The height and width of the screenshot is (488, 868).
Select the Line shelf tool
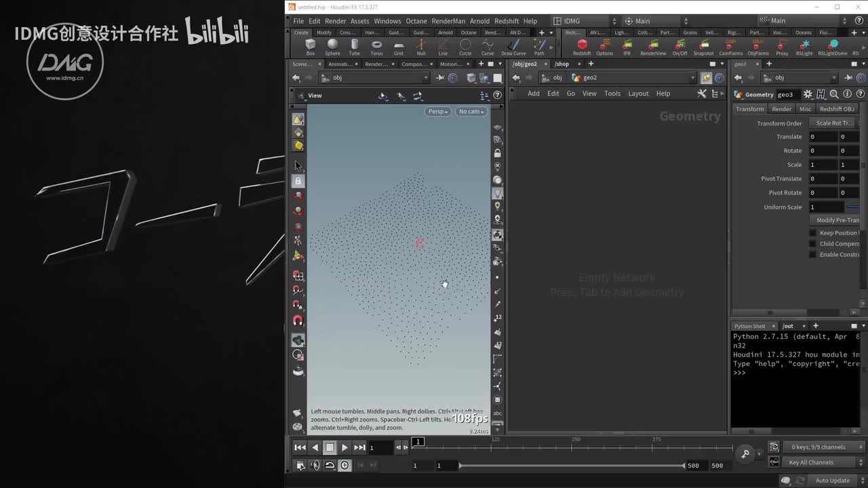(443, 47)
